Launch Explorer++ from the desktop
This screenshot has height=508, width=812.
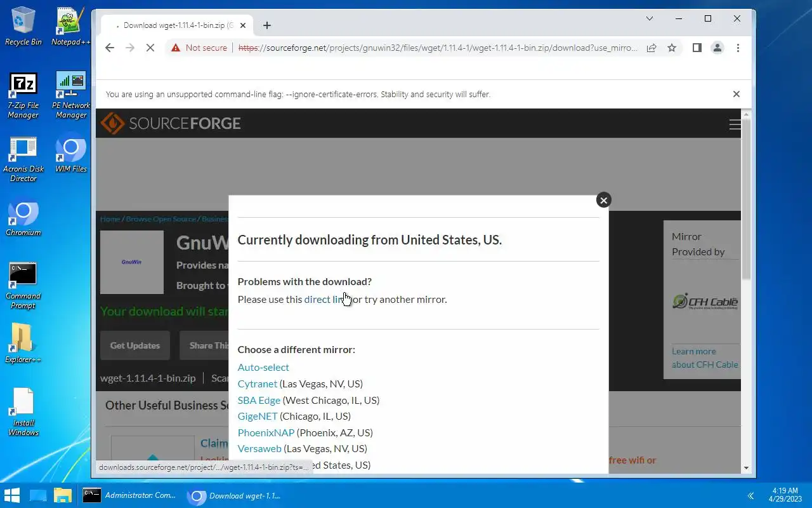(x=23, y=344)
